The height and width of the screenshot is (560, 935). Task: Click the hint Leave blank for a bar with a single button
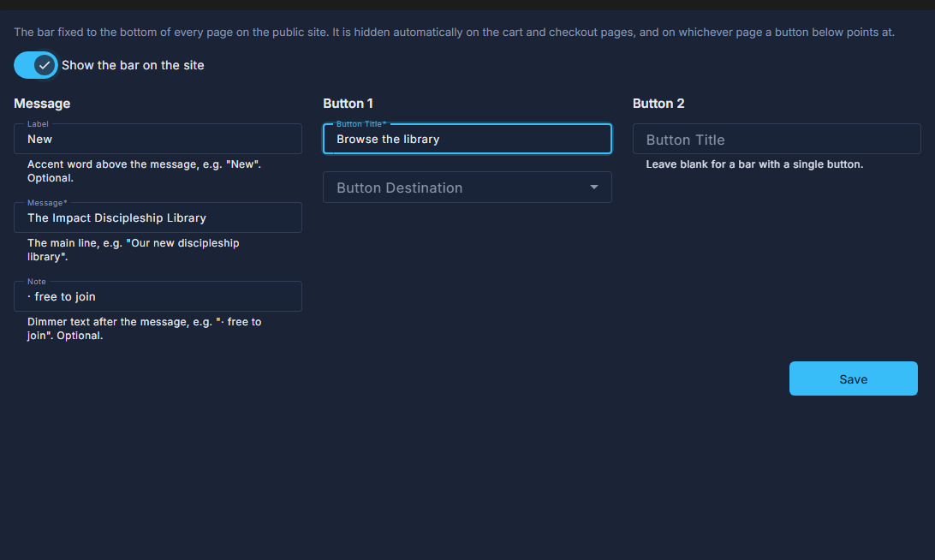pyautogui.click(x=754, y=164)
